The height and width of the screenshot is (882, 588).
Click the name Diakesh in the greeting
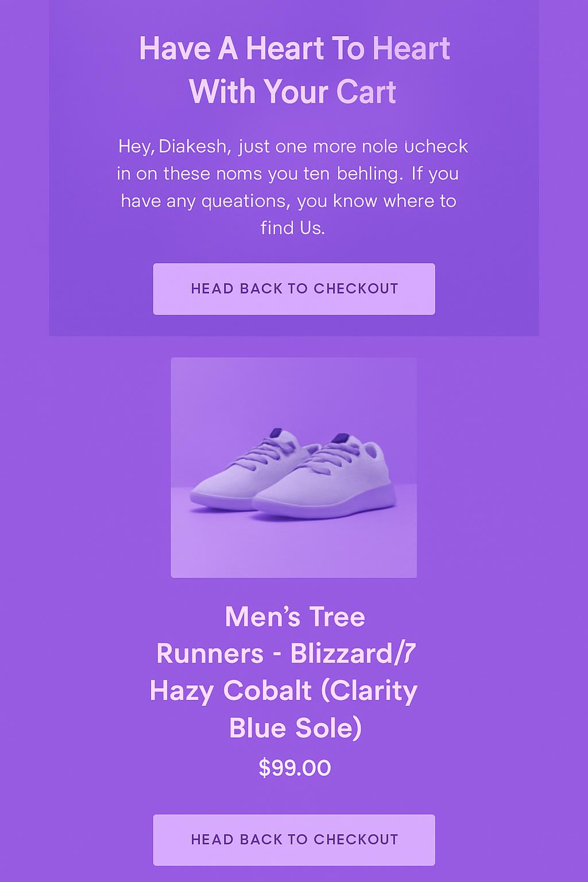tap(192, 146)
